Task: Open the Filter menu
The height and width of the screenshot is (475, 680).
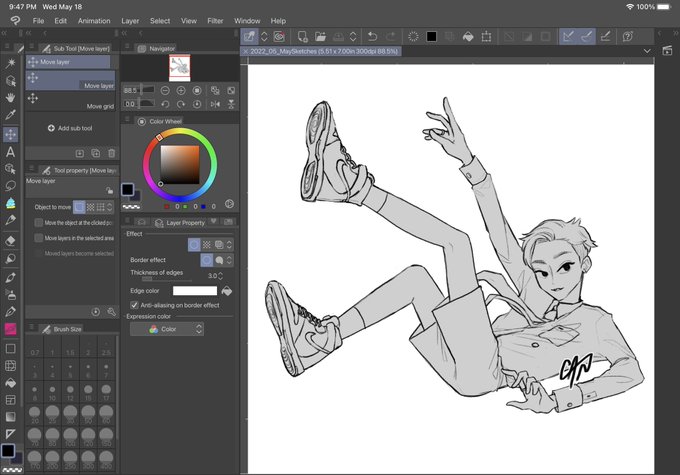Action: click(x=215, y=21)
